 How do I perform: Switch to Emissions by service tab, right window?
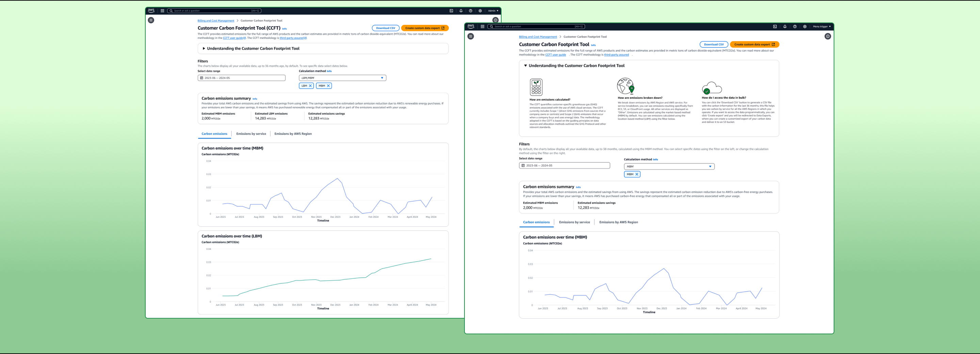574,222
